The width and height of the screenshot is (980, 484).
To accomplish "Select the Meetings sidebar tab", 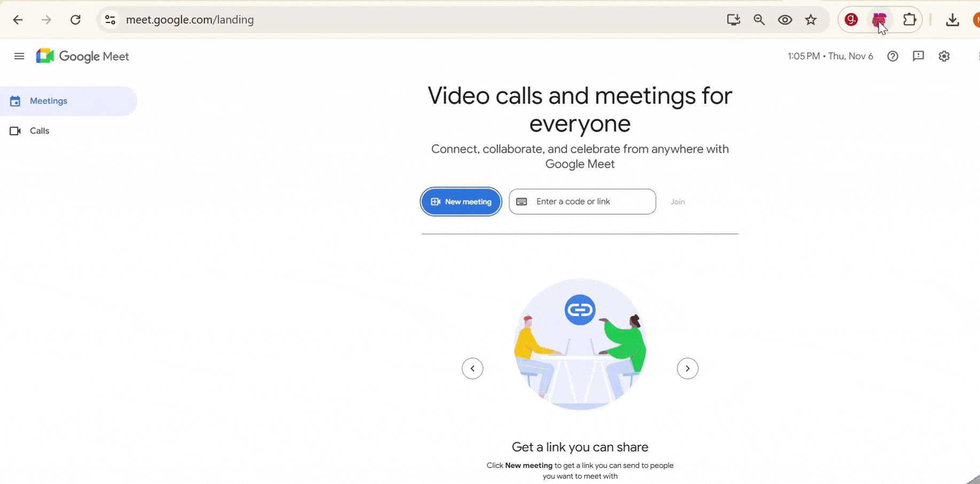I will (x=68, y=101).
